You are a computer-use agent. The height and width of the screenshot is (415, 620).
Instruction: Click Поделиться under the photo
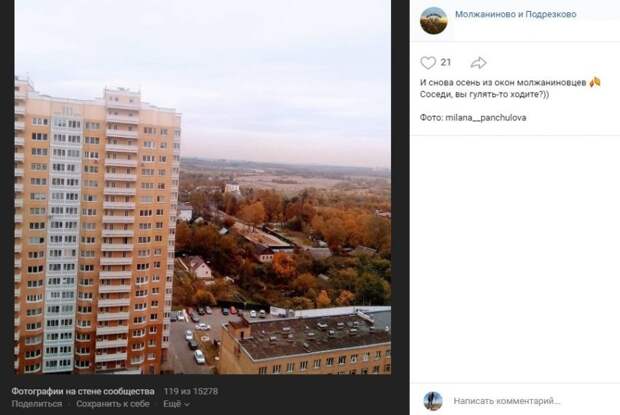pos(37,404)
